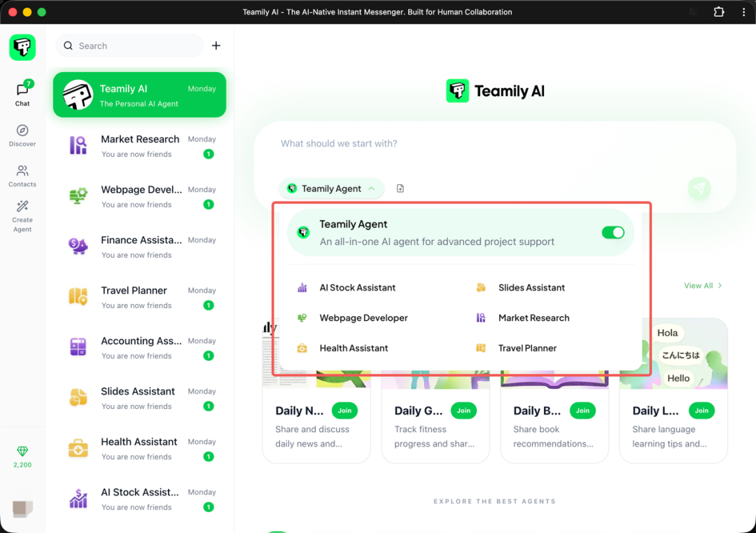
Task: Click the Slides Assistant icon in chat list
Action: (x=78, y=397)
